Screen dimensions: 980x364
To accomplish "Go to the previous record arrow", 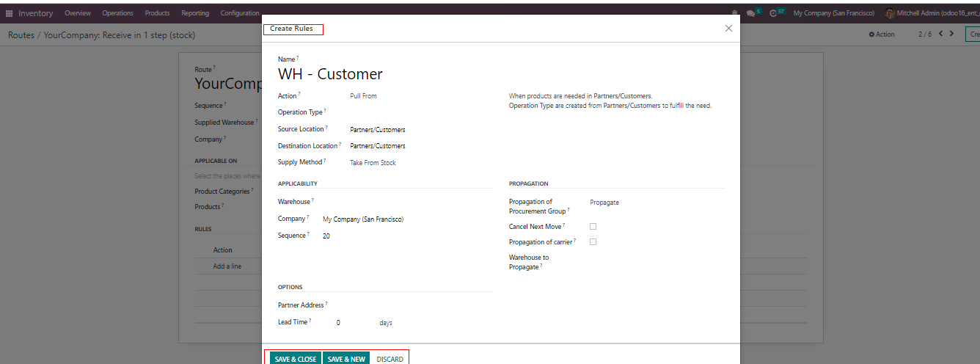I will [x=940, y=34].
